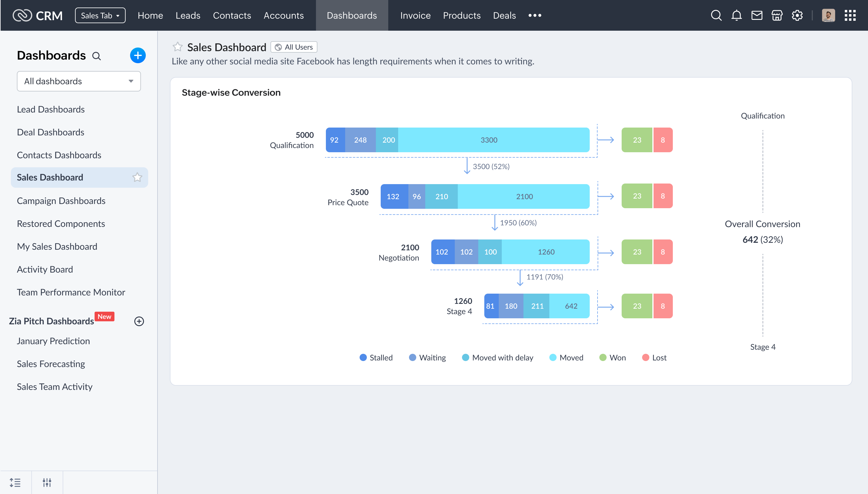Go to the Leads tab

pyautogui.click(x=188, y=15)
